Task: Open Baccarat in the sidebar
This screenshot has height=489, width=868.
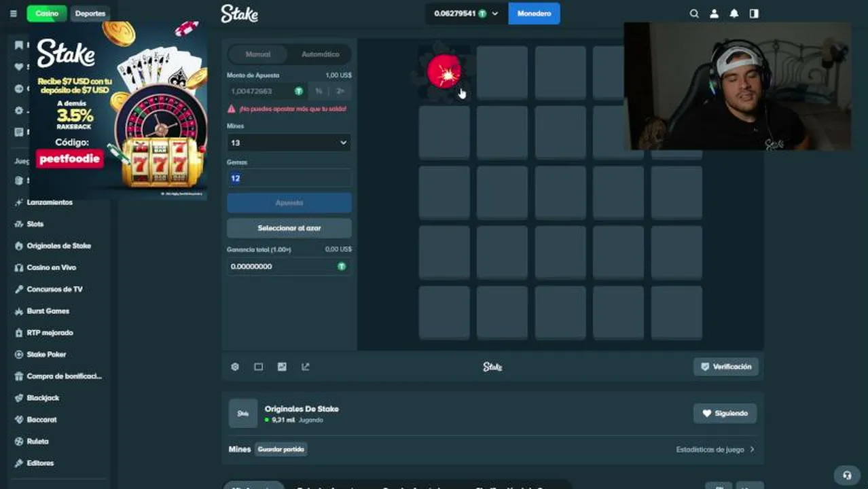Action: [x=41, y=420]
